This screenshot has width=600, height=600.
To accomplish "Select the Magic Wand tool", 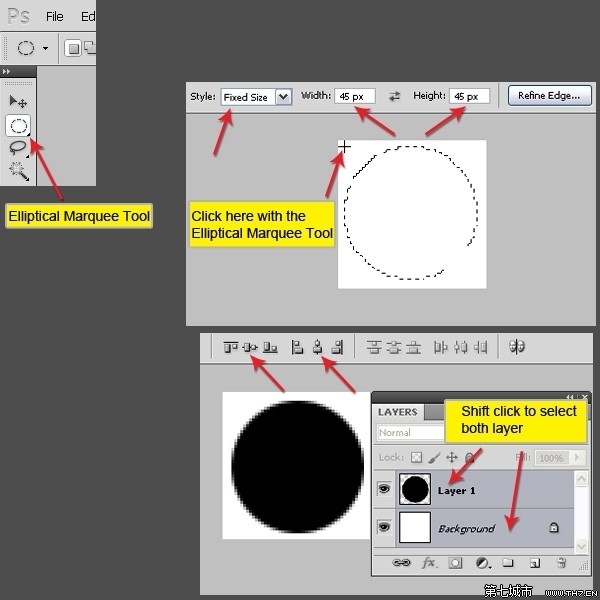I will [18, 170].
